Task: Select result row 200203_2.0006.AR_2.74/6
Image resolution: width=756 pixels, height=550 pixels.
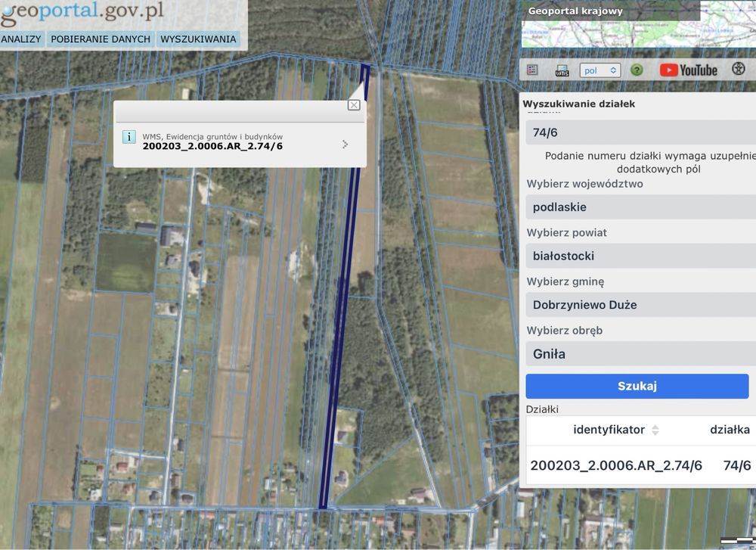Action: [x=641, y=465]
